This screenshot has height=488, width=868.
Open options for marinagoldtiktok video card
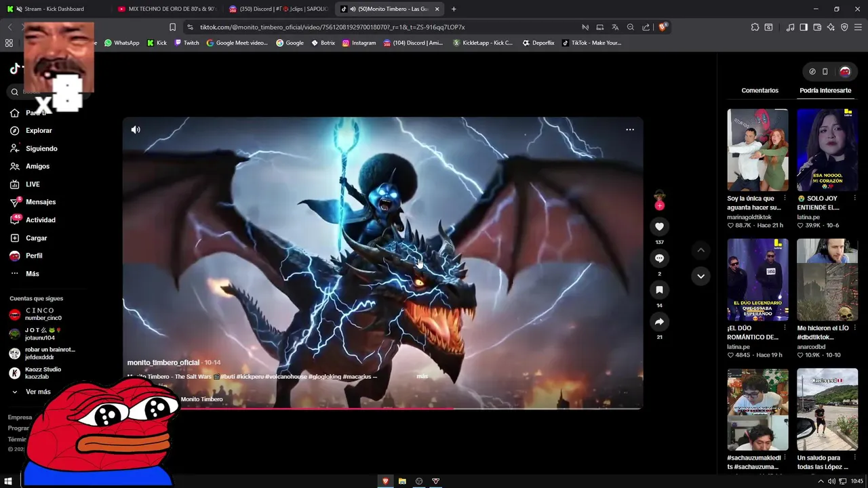785,199
